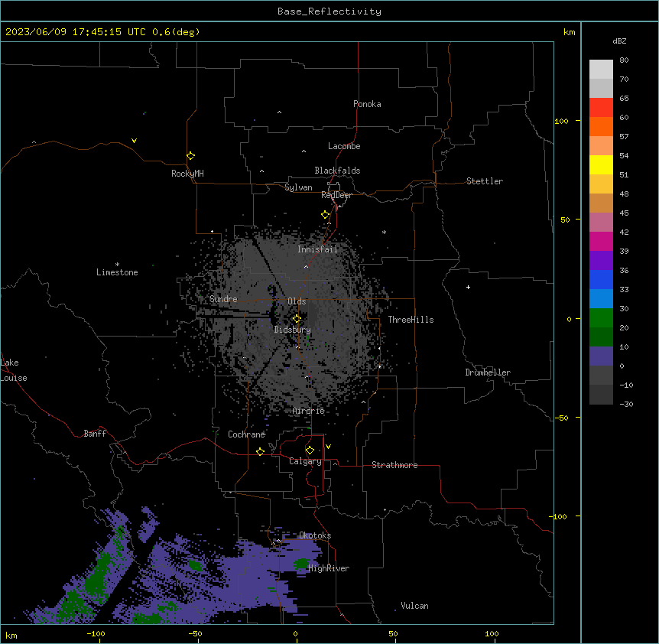The height and width of the screenshot is (644, 659).
Task: Click the Okotoks town label
Action: click(315, 535)
